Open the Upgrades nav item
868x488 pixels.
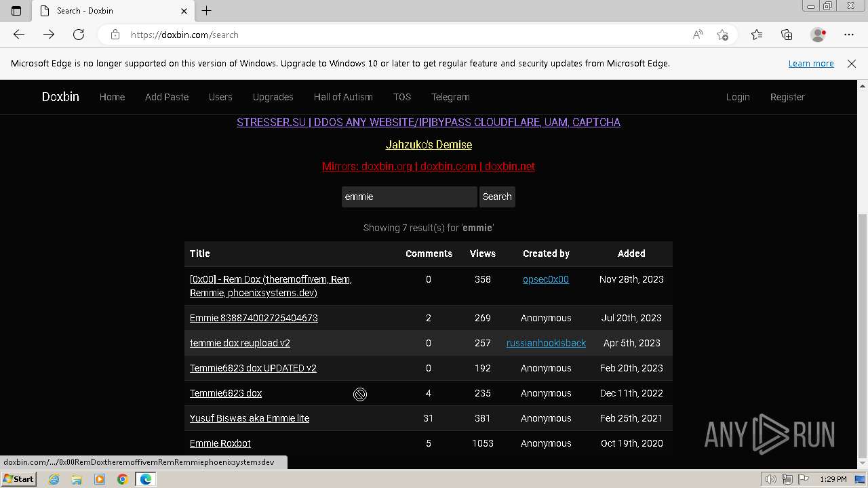pyautogui.click(x=273, y=97)
